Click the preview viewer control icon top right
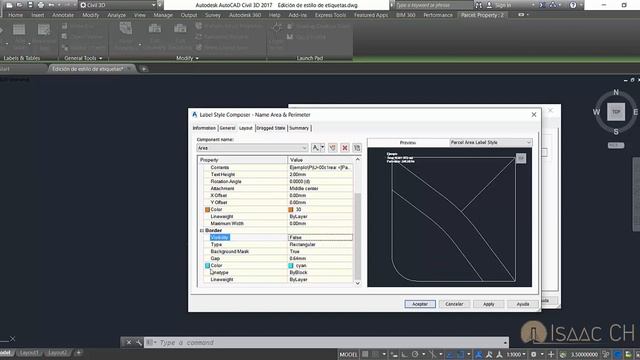 point(520,158)
